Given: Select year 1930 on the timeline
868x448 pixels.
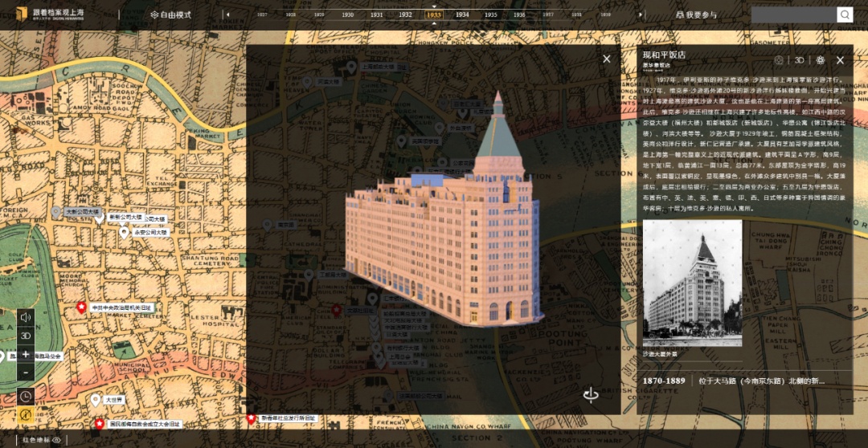Looking at the screenshot, I should pyautogui.click(x=348, y=15).
